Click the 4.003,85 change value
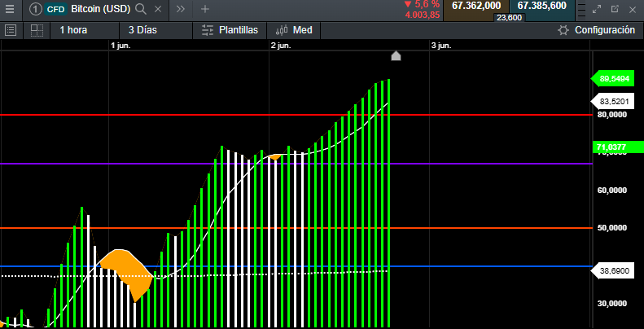This screenshot has width=644, height=329. point(423,15)
